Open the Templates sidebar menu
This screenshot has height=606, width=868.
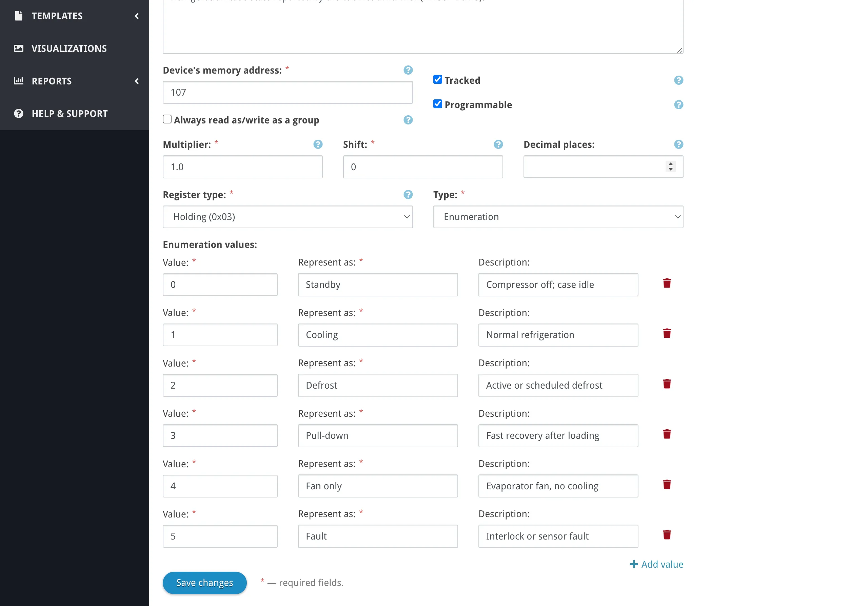(x=75, y=16)
